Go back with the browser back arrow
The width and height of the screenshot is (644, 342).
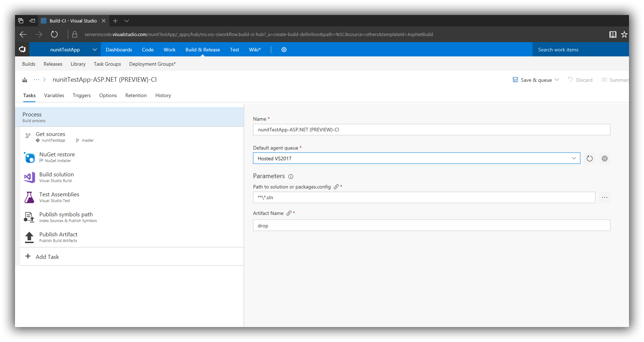tap(23, 34)
